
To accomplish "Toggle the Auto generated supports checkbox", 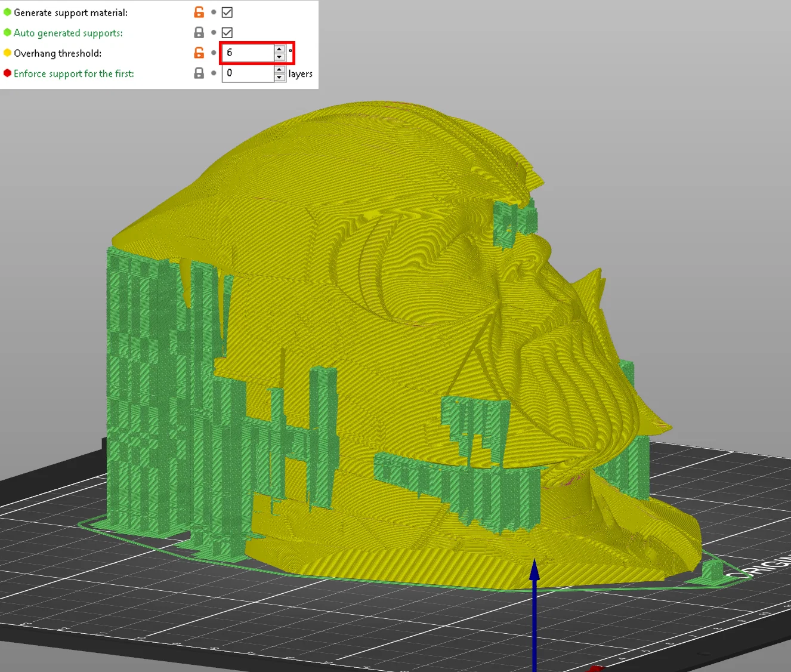I will point(227,32).
